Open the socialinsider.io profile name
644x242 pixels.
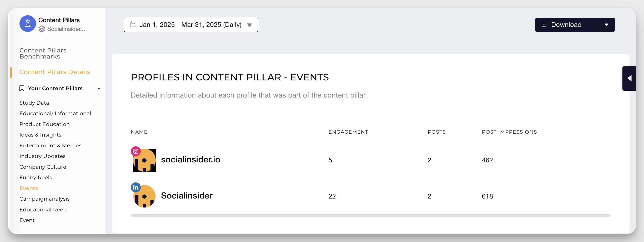[190, 159]
